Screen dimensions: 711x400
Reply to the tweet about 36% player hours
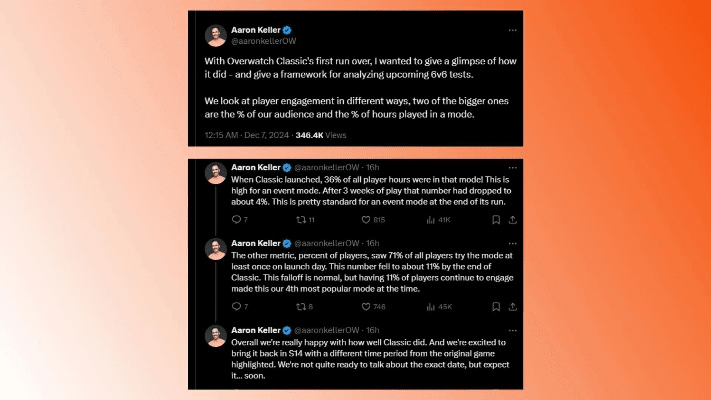pyautogui.click(x=237, y=219)
